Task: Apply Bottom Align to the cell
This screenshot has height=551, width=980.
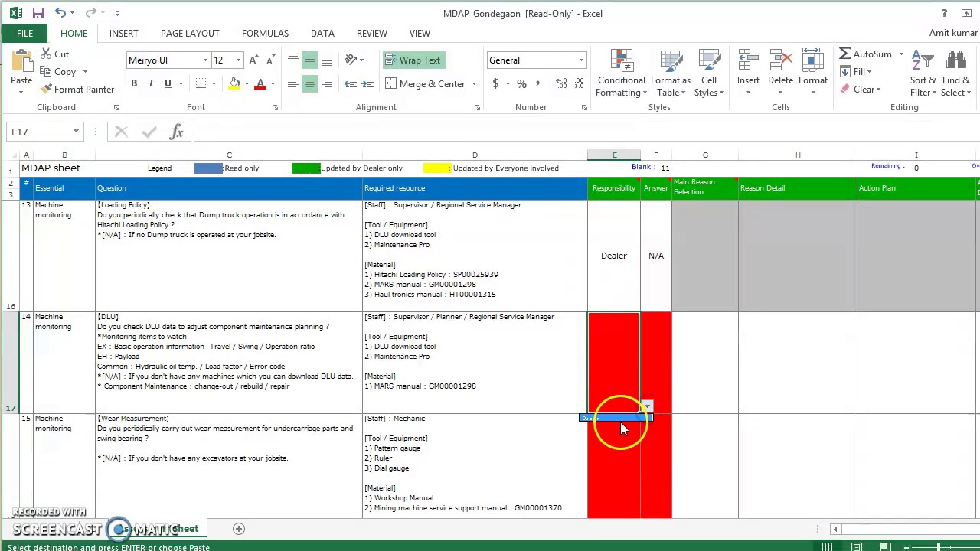Action: coord(327,60)
